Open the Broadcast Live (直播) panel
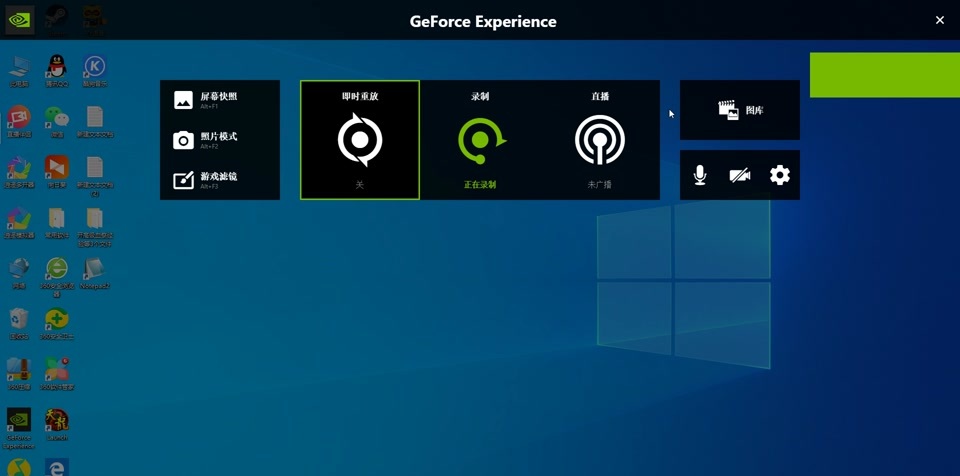 600,139
